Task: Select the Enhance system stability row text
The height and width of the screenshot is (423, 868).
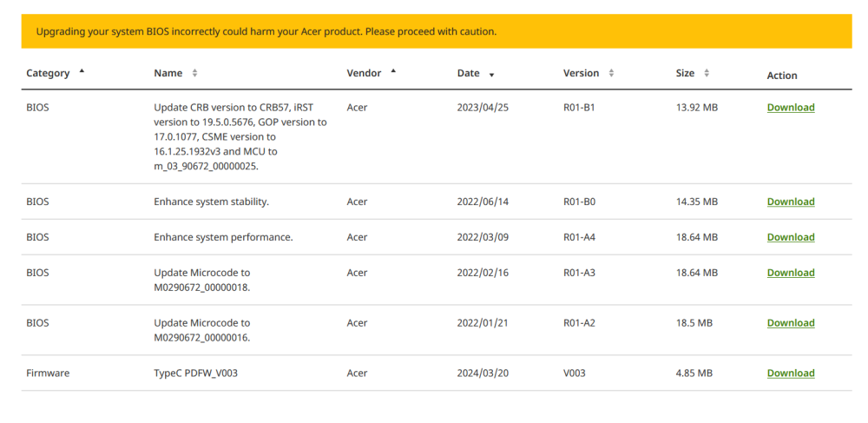Action: coord(211,202)
